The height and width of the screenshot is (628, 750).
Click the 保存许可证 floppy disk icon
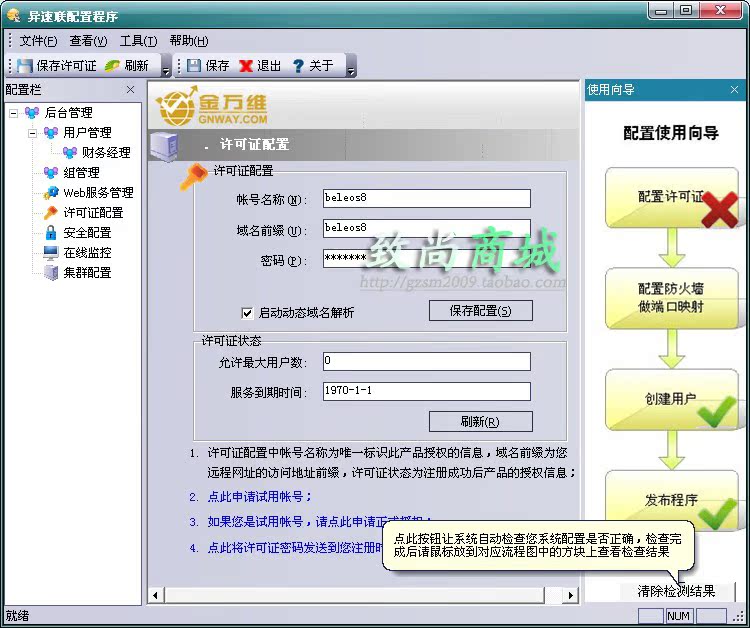coord(24,66)
